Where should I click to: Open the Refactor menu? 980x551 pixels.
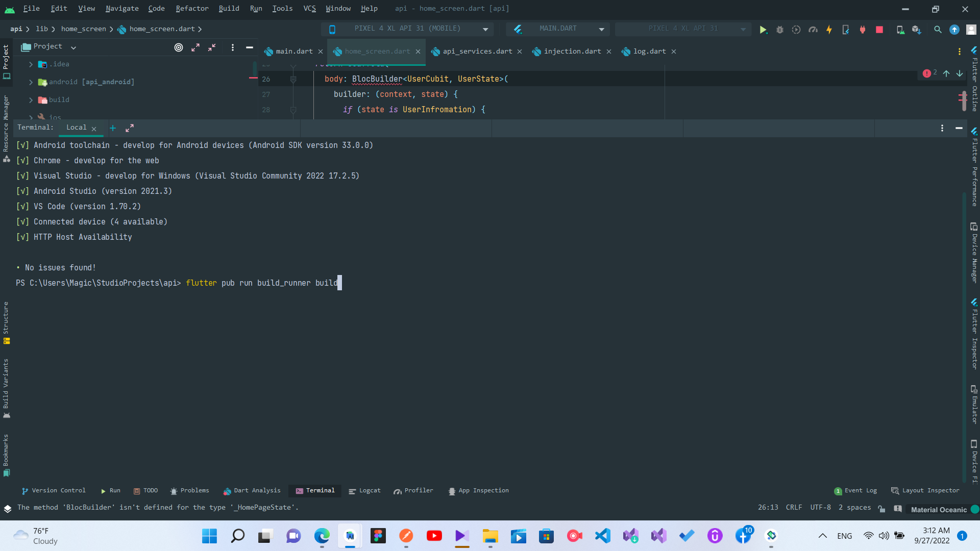(x=192, y=9)
